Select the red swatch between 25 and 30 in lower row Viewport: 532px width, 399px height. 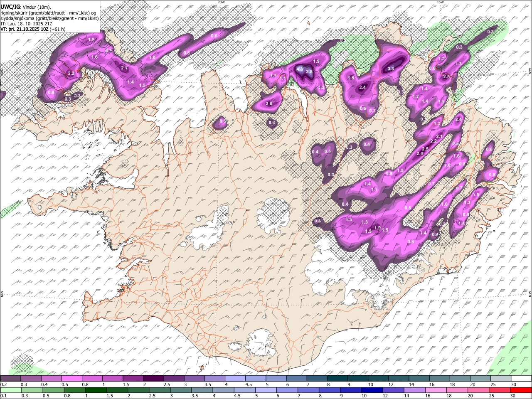[x=500, y=390]
